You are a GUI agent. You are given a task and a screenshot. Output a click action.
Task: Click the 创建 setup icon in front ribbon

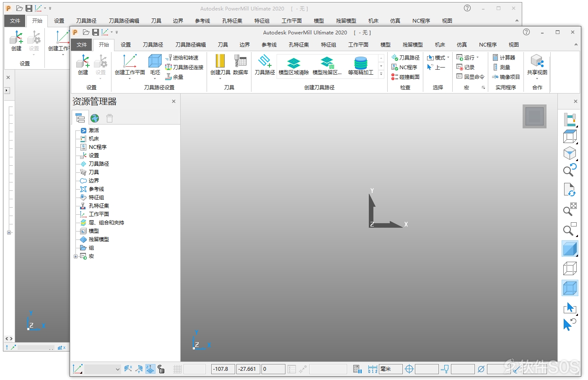(83, 65)
